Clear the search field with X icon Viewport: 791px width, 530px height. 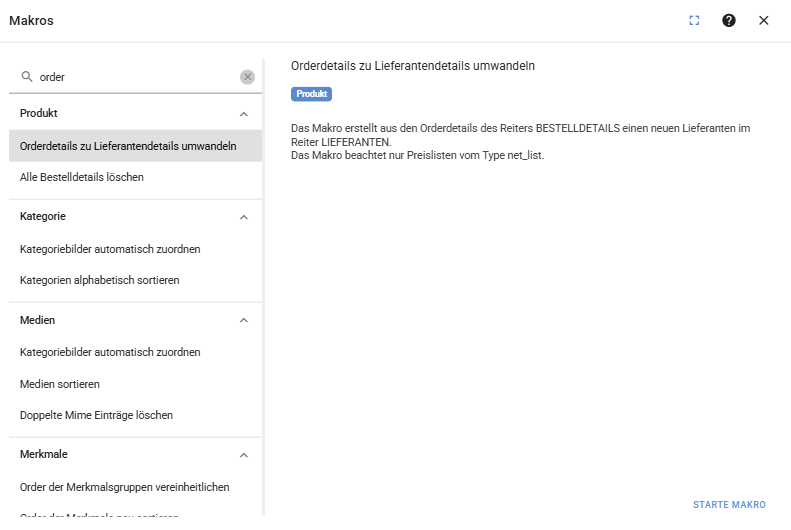(x=247, y=77)
